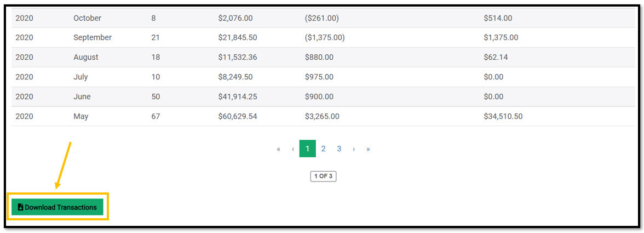This screenshot has width=644, height=233.
Task: Go to previous page with single left arrow
Action: (x=293, y=149)
